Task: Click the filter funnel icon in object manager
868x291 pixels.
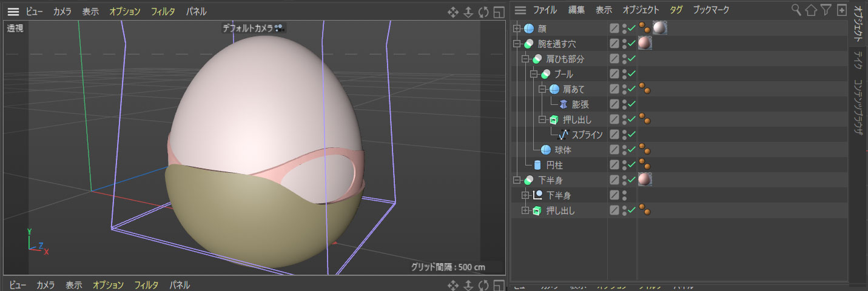Action: [x=826, y=10]
